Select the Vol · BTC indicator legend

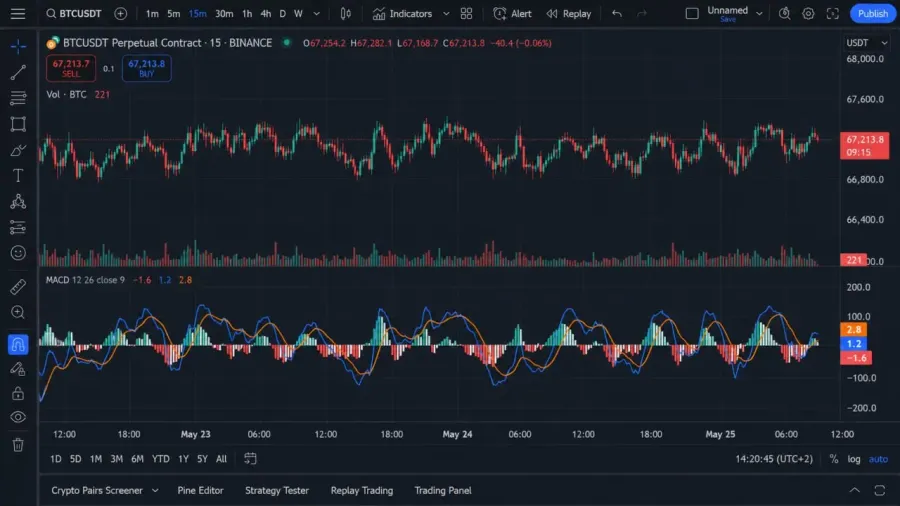click(66, 94)
